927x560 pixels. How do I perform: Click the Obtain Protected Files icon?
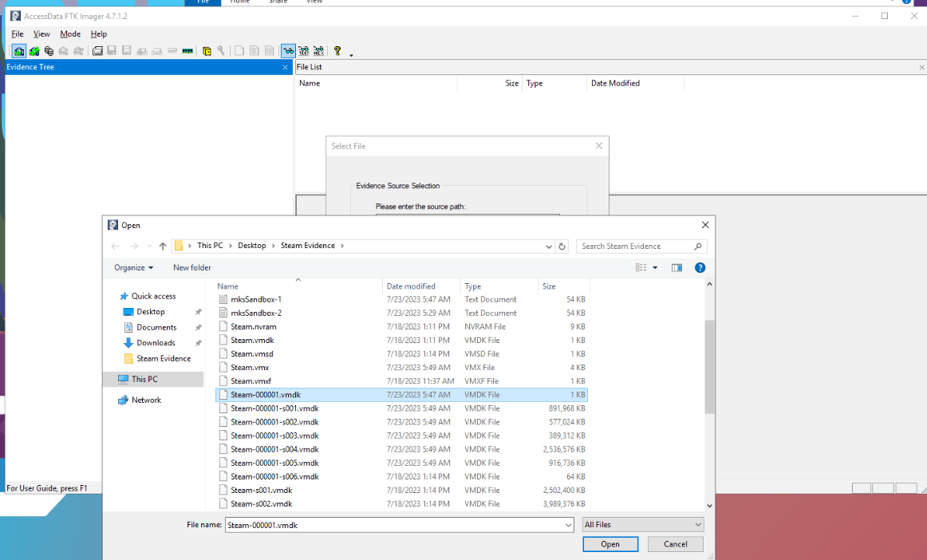click(x=207, y=51)
